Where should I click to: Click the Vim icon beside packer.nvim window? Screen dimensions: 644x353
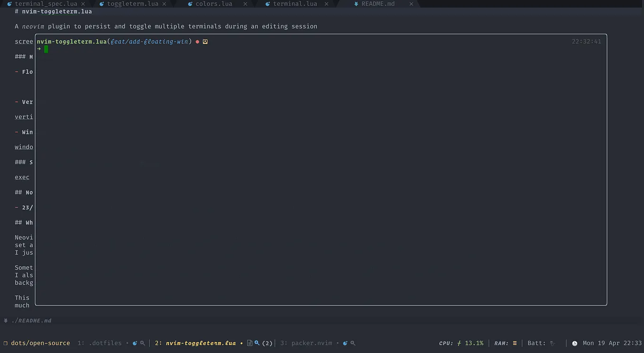pyautogui.click(x=345, y=343)
